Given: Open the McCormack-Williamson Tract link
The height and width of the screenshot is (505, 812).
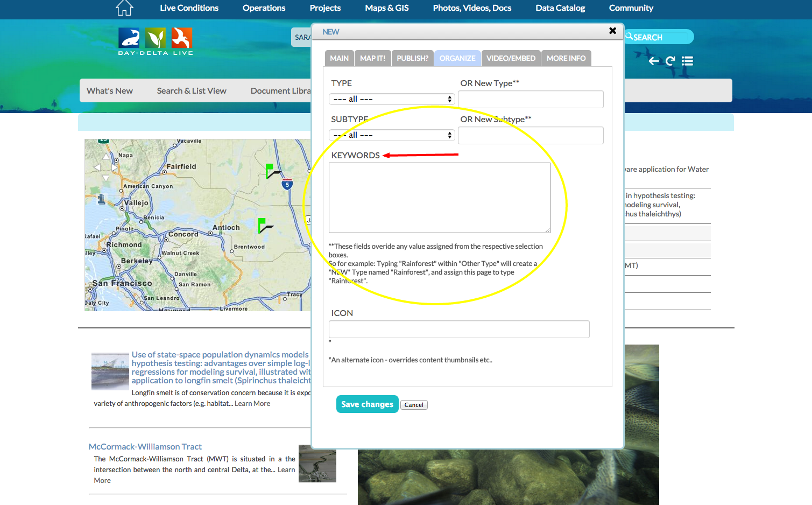Looking at the screenshot, I should coord(145,447).
